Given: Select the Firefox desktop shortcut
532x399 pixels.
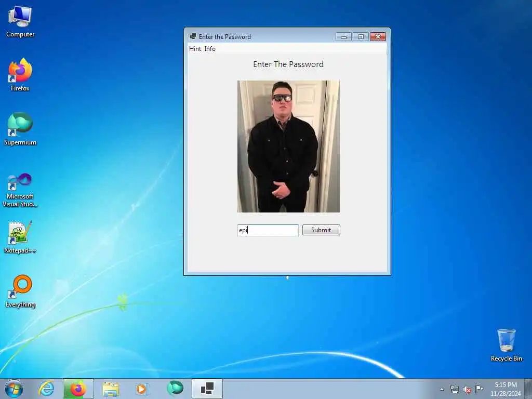Looking at the screenshot, I should (20, 75).
